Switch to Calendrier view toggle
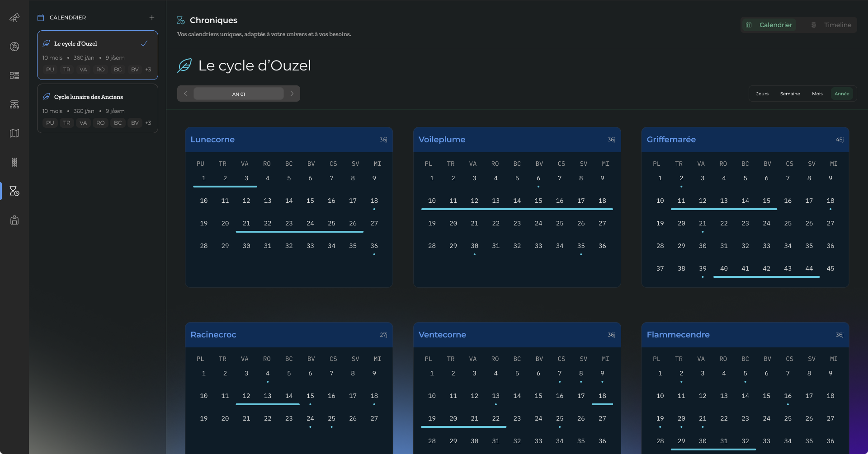Image resolution: width=868 pixels, height=454 pixels. point(769,25)
